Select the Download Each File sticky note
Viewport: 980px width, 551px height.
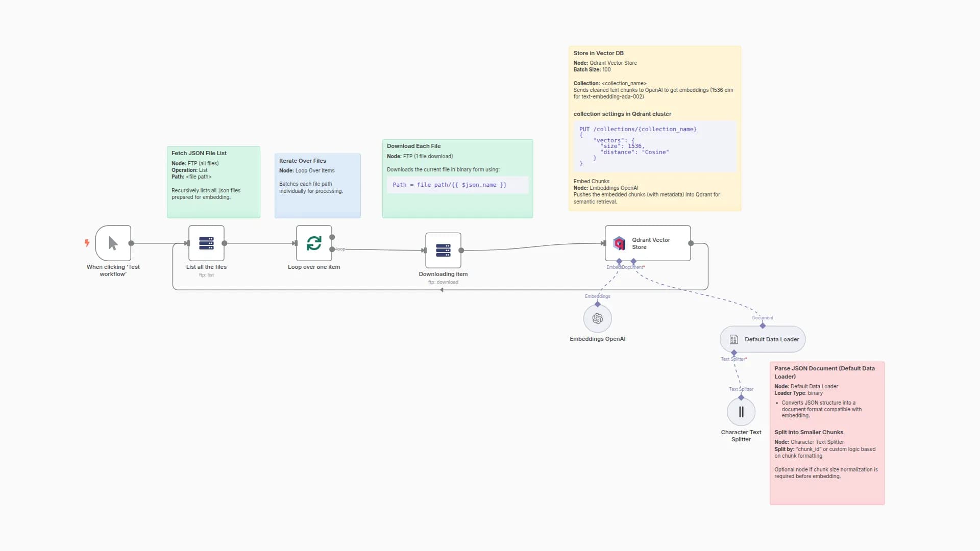pyautogui.click(x=457, y=178)
